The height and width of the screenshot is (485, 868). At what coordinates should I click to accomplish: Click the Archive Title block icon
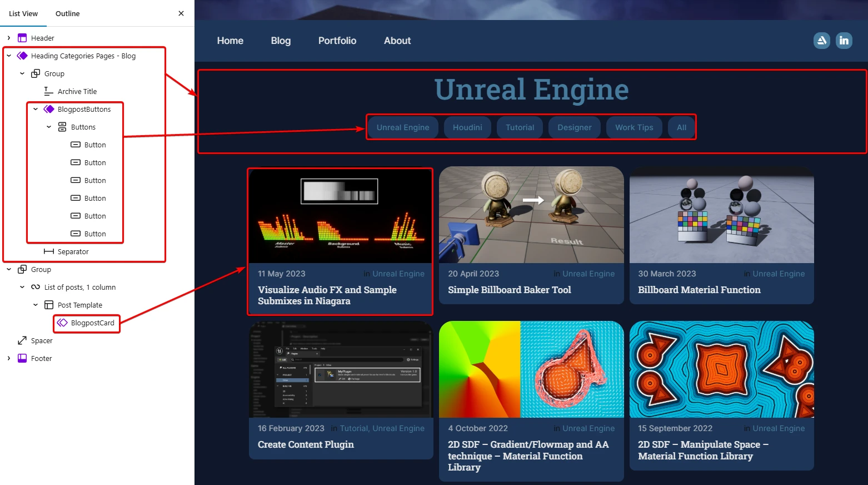pyautogui.click(x=49, y=91)
